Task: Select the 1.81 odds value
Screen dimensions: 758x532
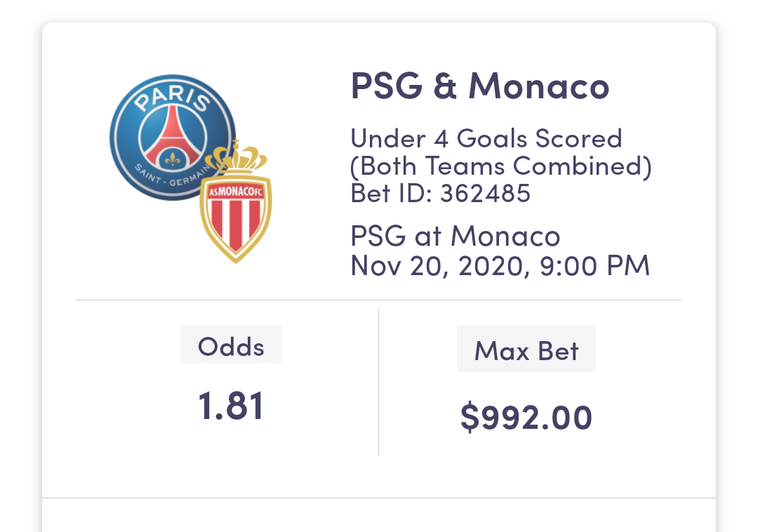Action: 231,406
